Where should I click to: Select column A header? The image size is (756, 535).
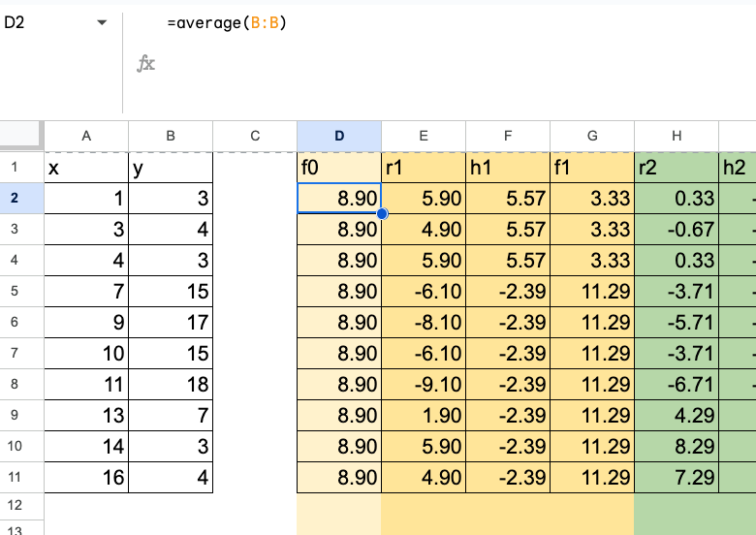(x=86, y=137)
